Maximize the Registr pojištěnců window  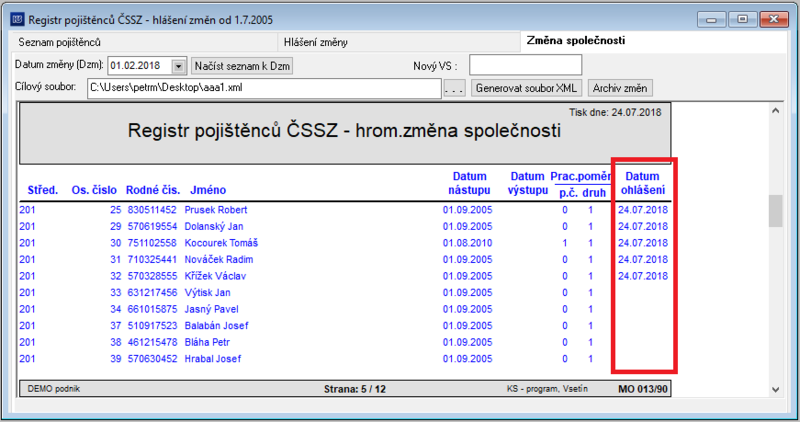pos(742,19)
